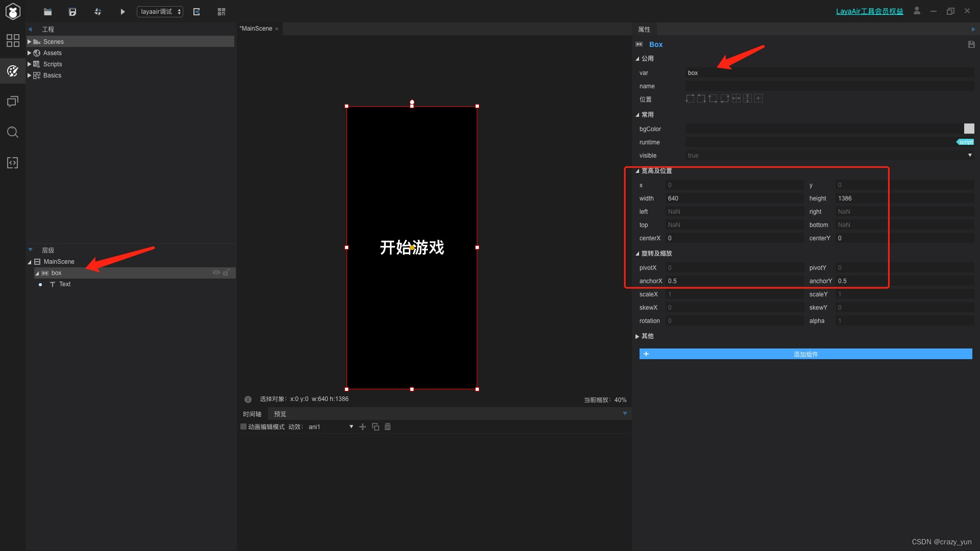
Task: Open the LayaAir工具会员权益 link
Action: 869,11
